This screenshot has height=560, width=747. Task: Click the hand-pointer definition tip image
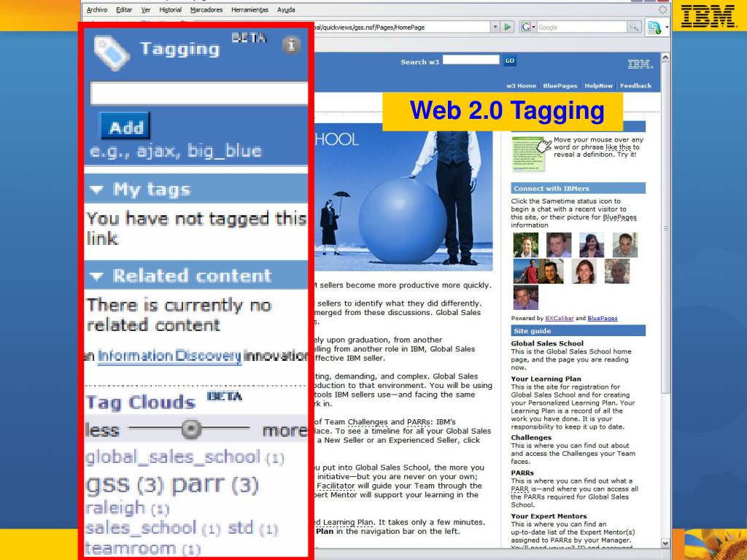[x=531, y=153]
